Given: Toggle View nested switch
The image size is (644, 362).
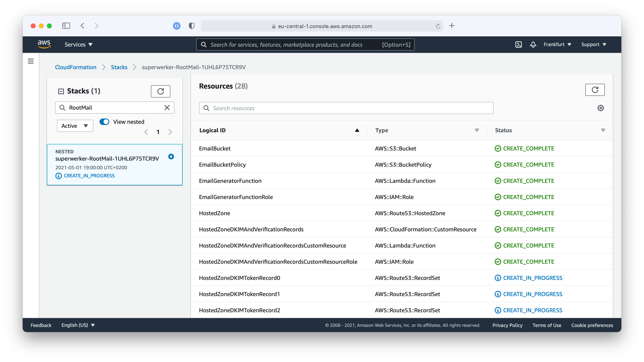Looking at the screenshot, I should point(104,122).
